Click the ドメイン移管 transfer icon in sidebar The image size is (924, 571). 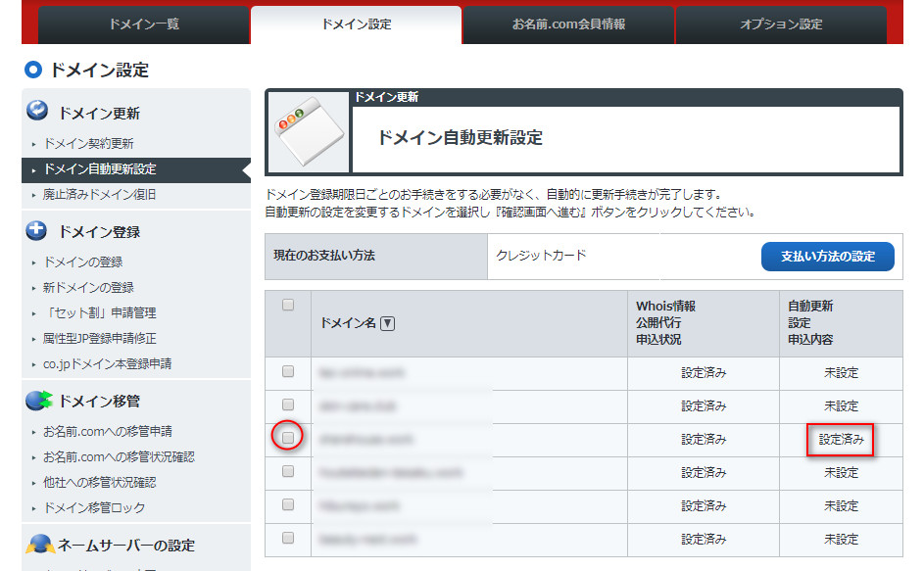click(x=39, y=400)
